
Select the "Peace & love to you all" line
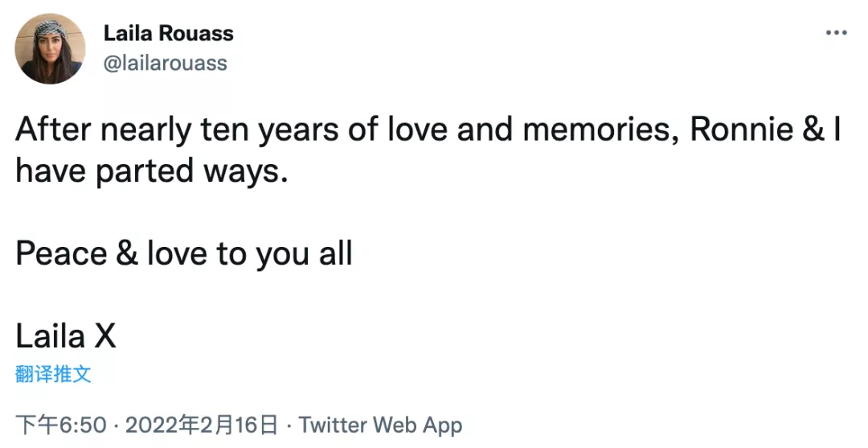point(184,254)
